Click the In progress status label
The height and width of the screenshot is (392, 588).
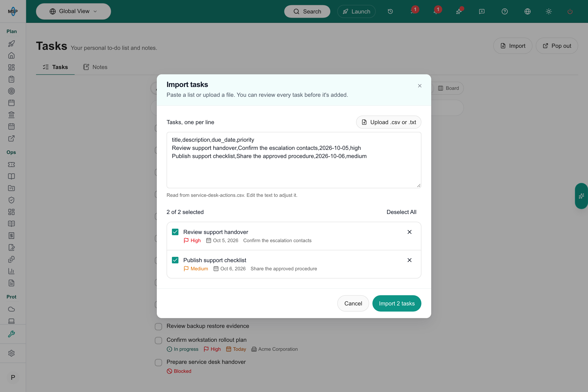[x=183, y=349]
